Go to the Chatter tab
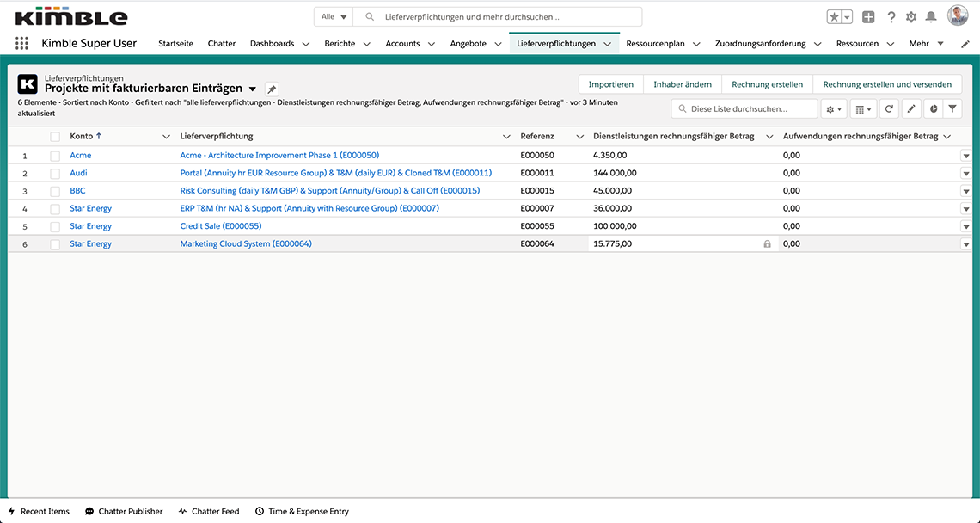This screenshot has width=980, height=523. (222, 44)
